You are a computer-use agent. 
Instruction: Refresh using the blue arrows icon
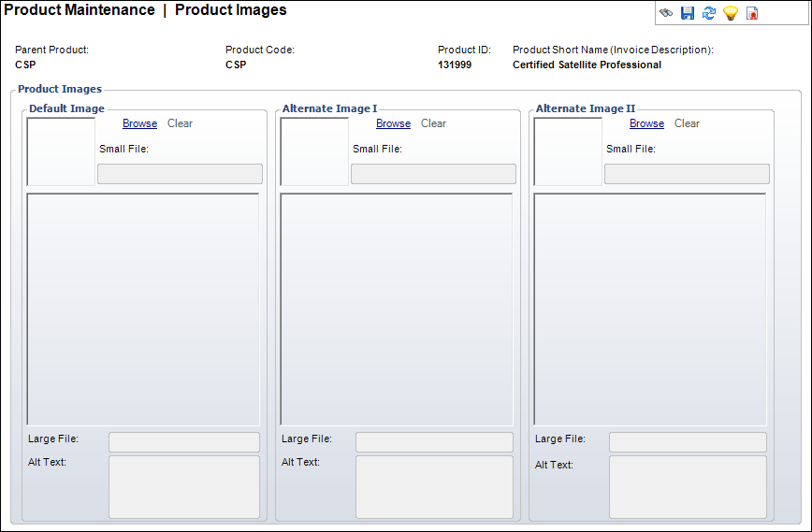coord(708,13)
